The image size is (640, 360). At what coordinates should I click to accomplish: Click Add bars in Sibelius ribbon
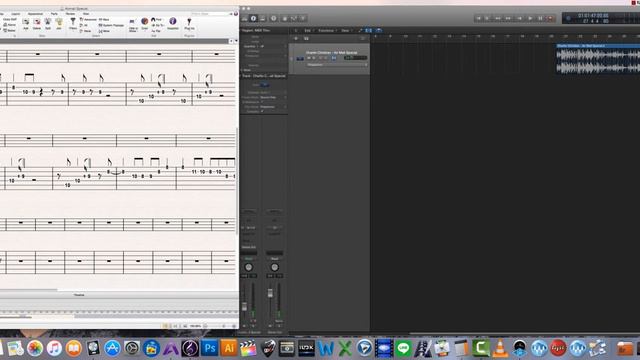26,24
